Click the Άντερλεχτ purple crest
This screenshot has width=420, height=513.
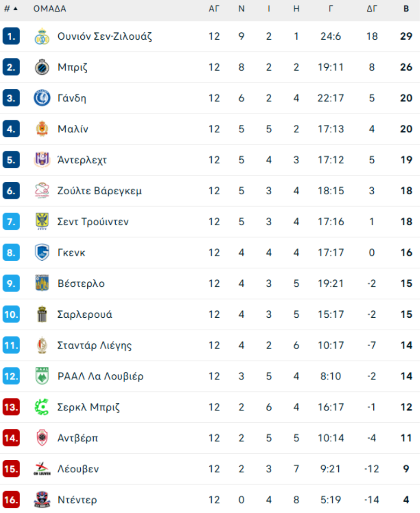point(42,160)
